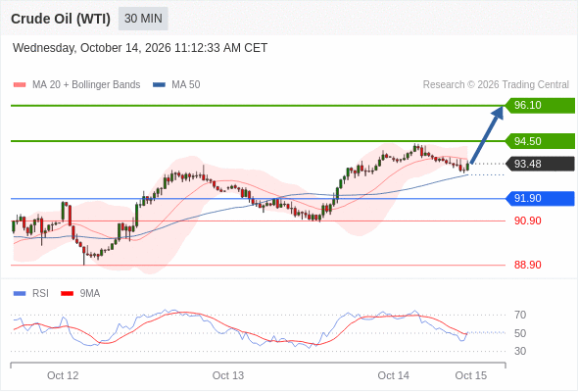Click the 30 MIN timeframe button
Screen dimensions: 578x392
[143, 19]
